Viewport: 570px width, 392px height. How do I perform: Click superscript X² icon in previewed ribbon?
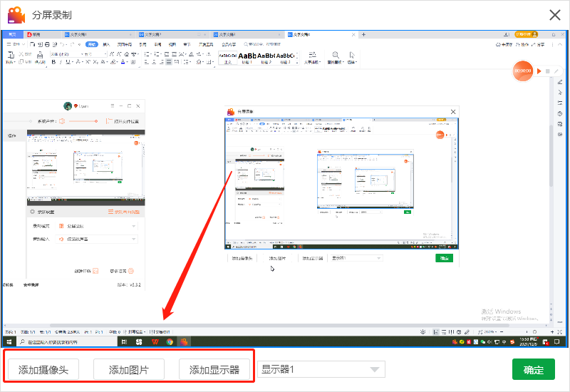click(x=88, y=62)
